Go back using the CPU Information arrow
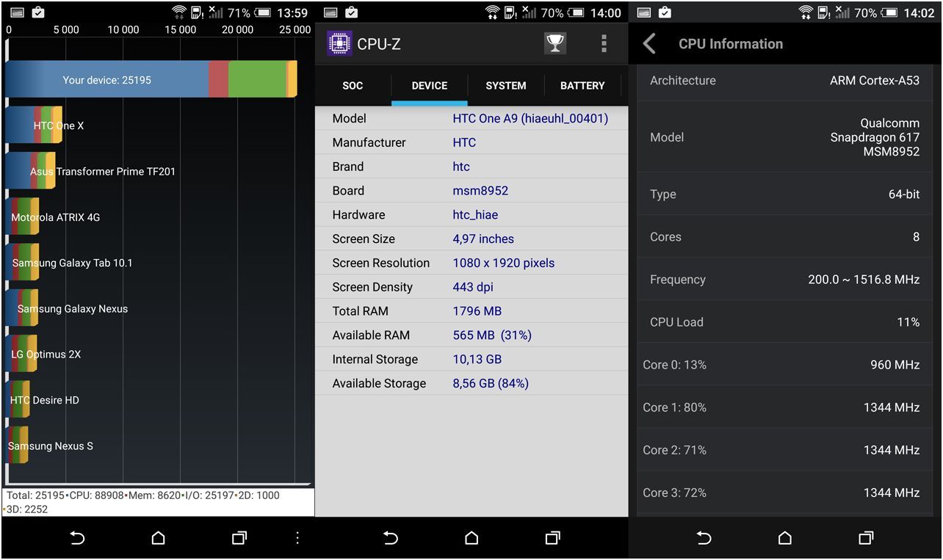943x560 pixels. click(x=649, y=44)
